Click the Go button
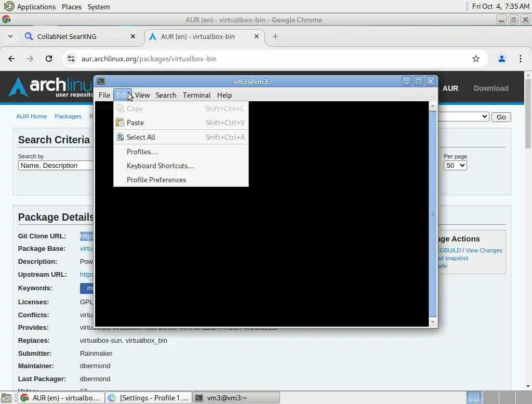This screenshot has width=532, height=404. point(501,117)
